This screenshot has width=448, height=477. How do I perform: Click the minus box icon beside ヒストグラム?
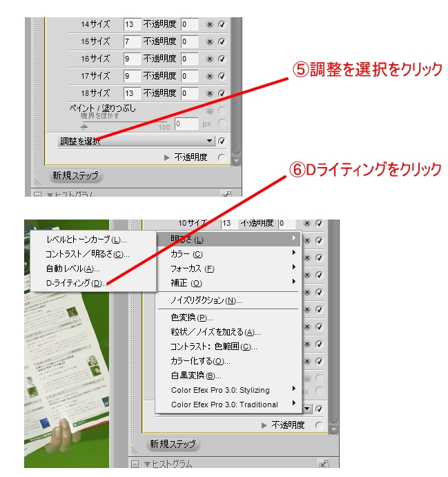point(135,464)
